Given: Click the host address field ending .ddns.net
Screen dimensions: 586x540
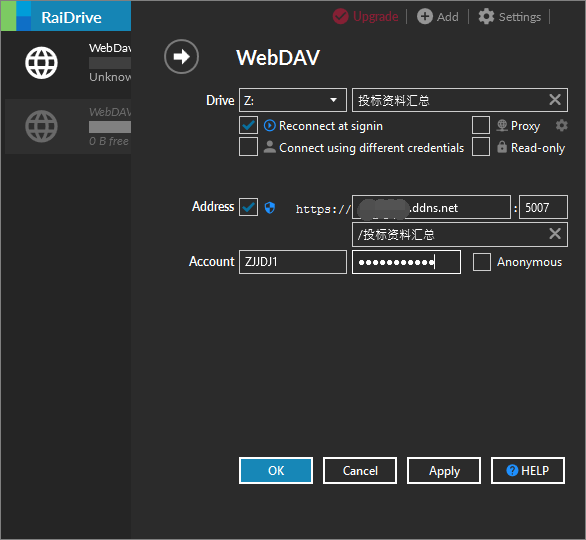Looking at the screenshot, I should [x=431, y=207].
